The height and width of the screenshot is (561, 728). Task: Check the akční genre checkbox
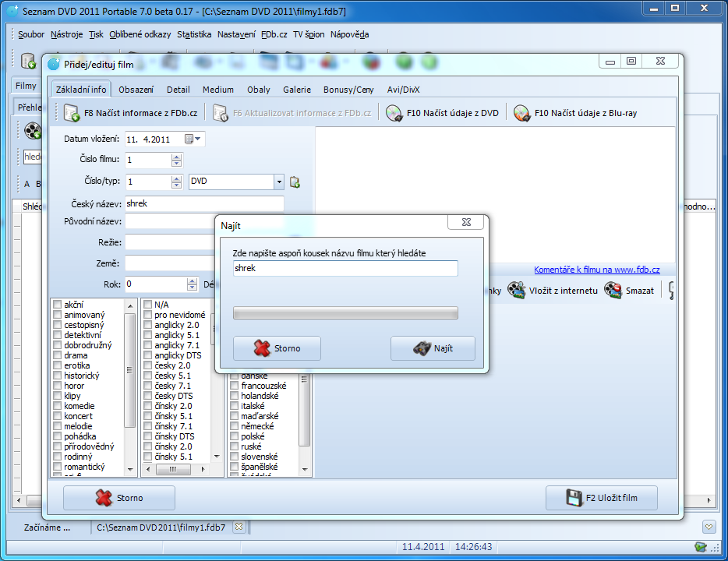pyautogui.click(x=57, y=305)
